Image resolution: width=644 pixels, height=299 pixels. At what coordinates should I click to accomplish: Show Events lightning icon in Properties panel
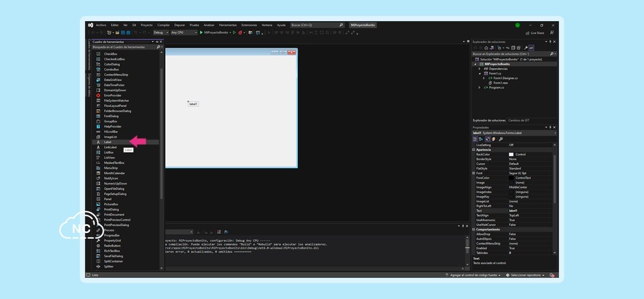click(493, 139)
